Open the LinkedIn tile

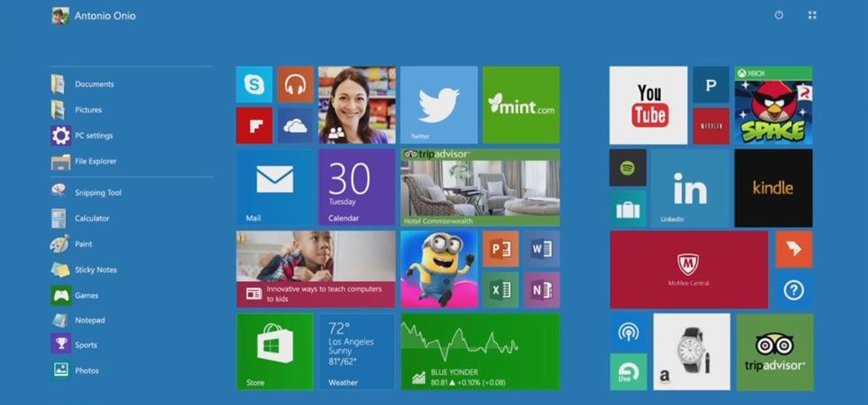click(x=690, y=188)
